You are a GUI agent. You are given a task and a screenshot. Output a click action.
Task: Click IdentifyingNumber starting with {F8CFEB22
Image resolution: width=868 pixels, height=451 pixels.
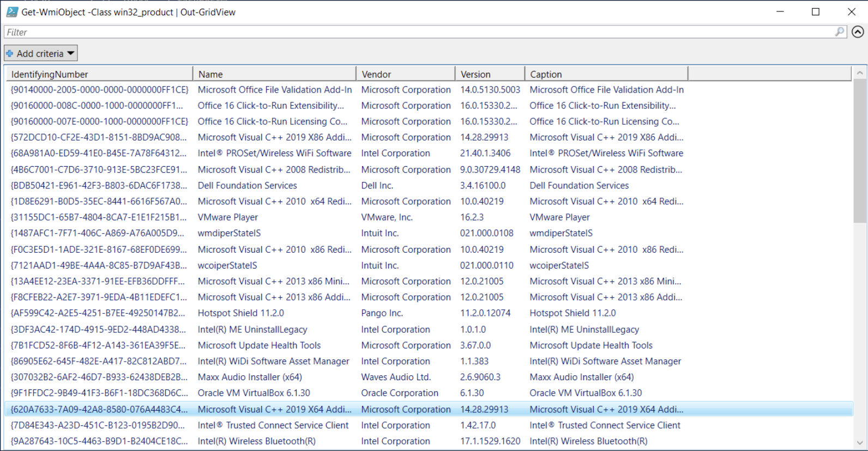99,297
